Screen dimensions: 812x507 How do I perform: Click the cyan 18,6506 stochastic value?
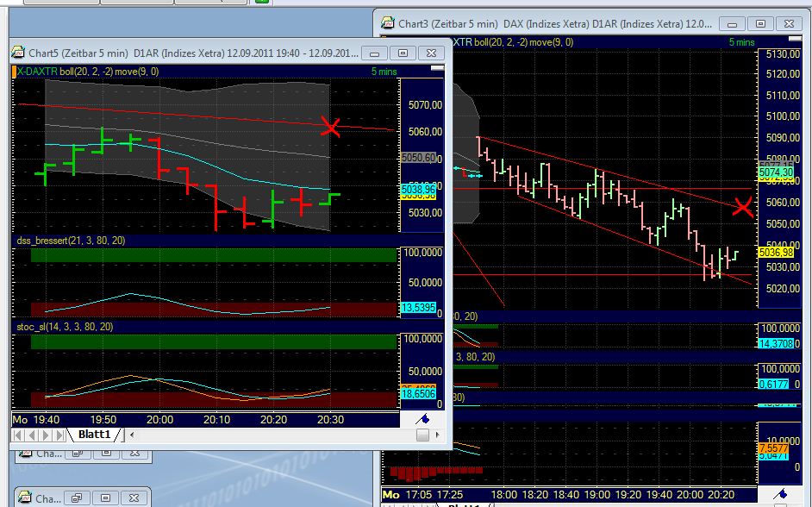(x=418, y=393)
